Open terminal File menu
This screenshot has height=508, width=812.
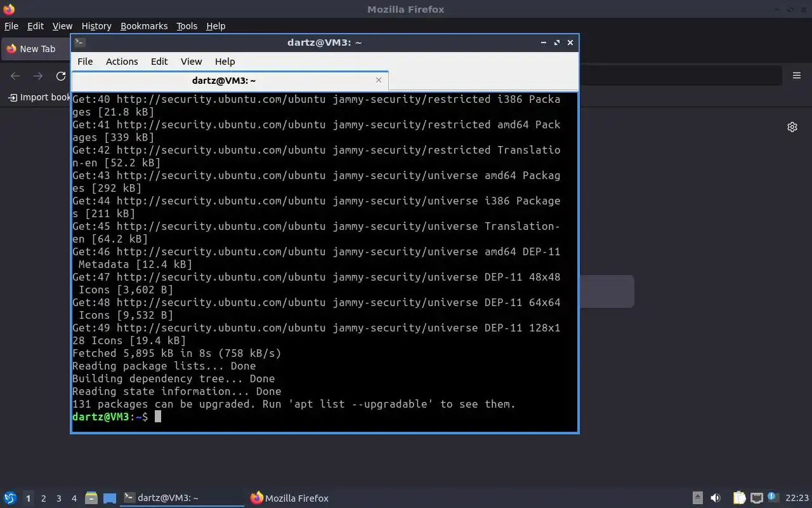tap(85, 62)
